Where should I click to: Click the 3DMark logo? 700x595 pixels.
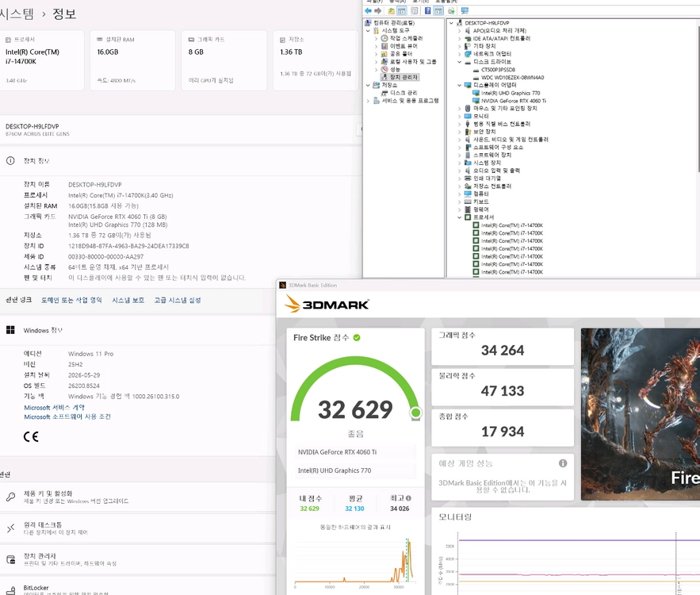[x=327, y=304]
